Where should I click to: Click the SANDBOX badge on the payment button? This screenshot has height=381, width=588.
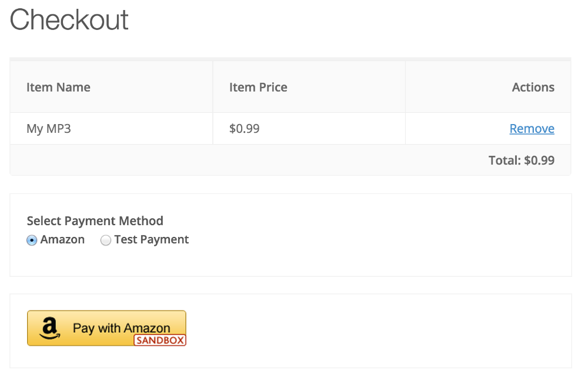[160, 341]
